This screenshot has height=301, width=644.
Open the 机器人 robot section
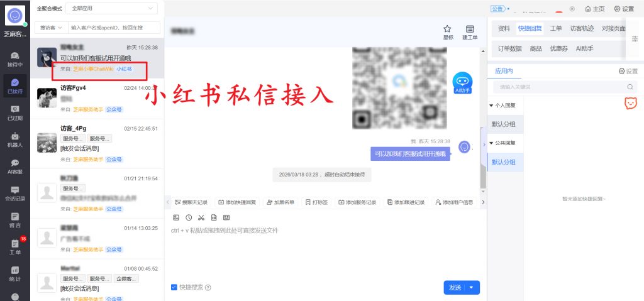15,140
